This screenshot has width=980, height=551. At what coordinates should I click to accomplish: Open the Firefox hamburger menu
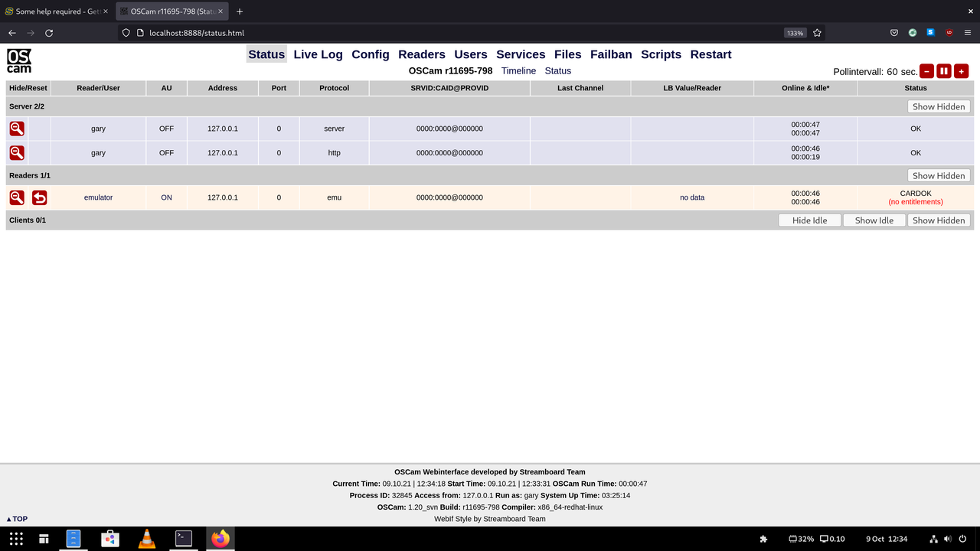968,33
